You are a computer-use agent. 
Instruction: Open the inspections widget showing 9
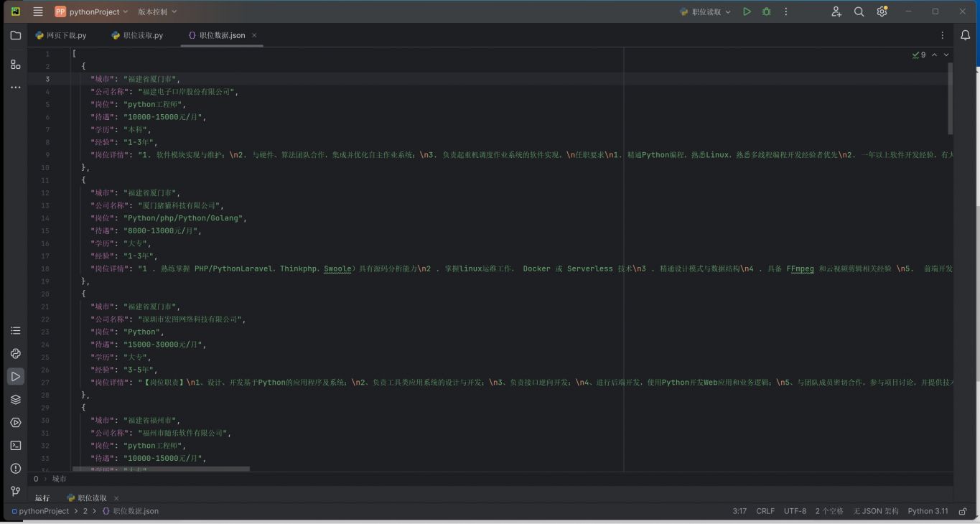coord(919,55)
